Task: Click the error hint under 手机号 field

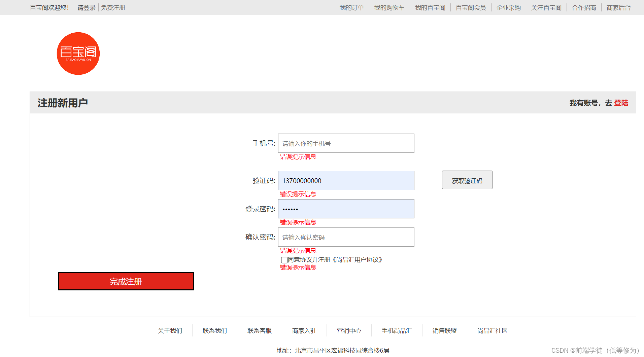Action: [298, 157]
